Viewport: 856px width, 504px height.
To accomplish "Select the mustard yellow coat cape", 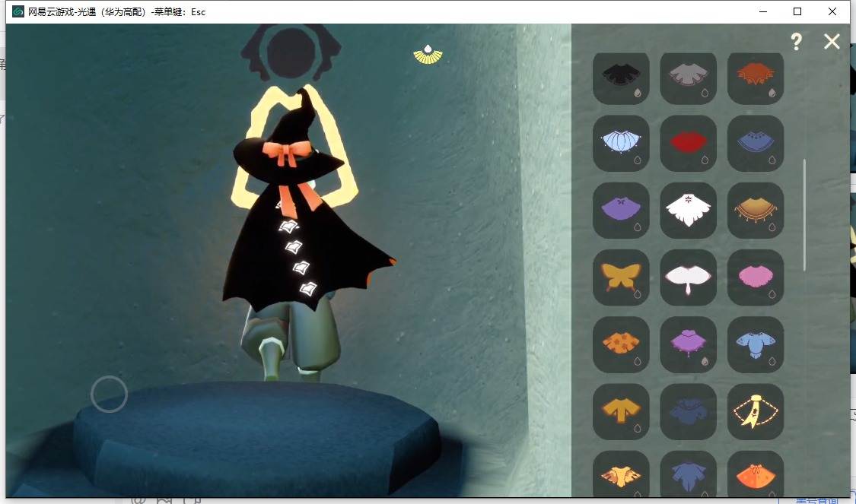I will pyautogui.click(x=621, y=412).
